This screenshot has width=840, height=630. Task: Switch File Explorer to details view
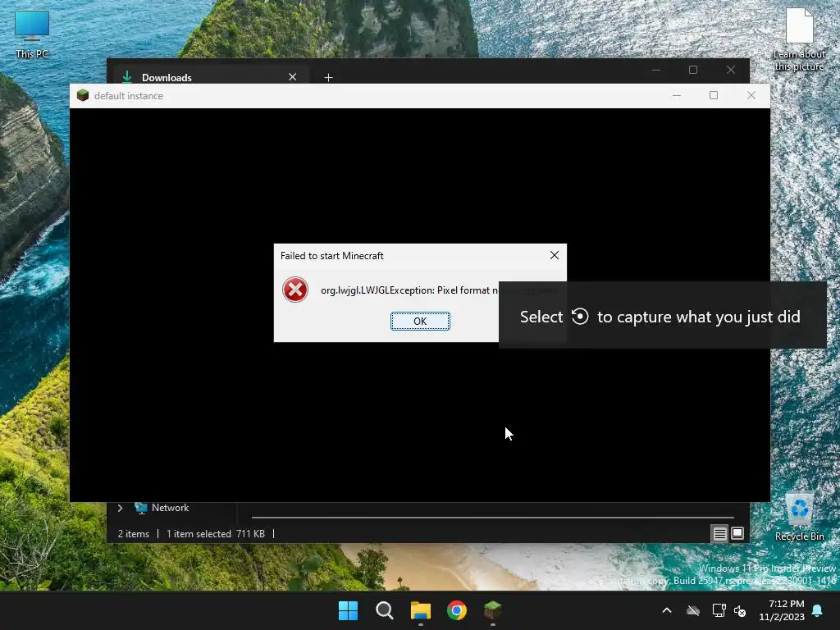coord(719,533)
